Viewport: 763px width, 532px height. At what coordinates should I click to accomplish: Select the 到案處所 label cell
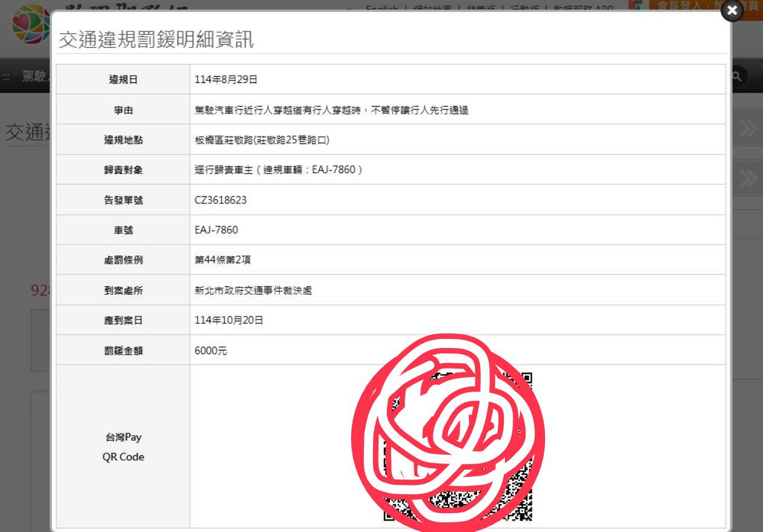pyautogui.click(x=124, y=290)
